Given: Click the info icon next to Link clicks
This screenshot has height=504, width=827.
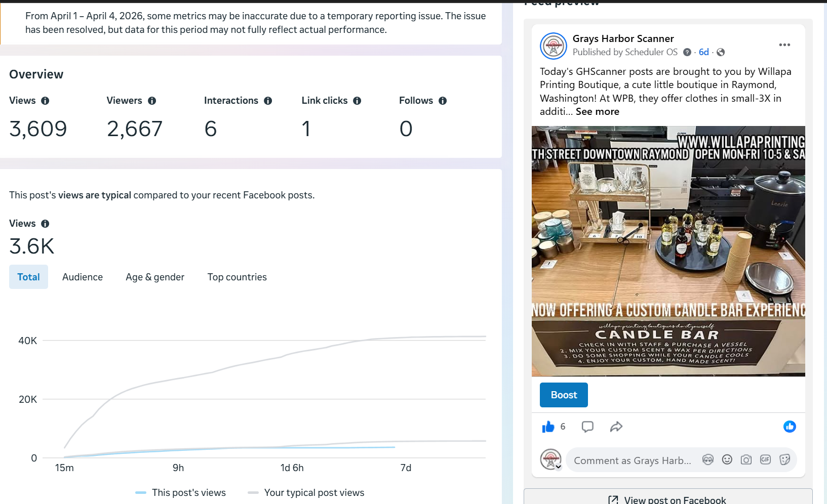Looking at the screenshot, I should 357,101.
